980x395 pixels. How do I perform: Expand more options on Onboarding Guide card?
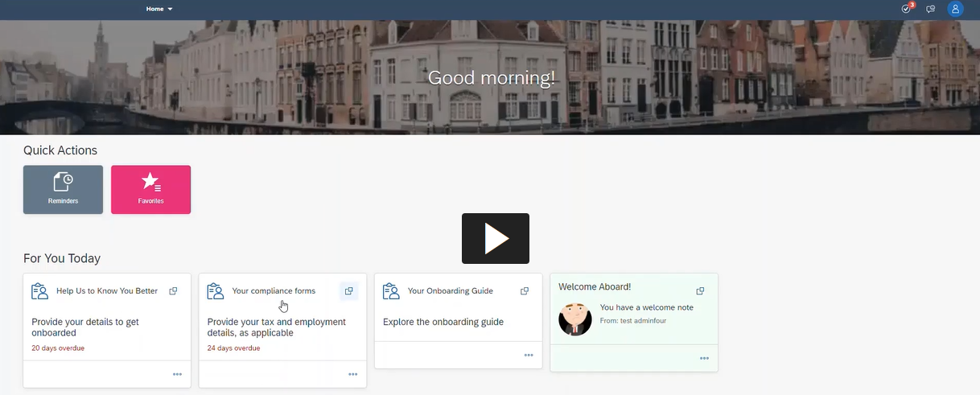click(529, 355)
